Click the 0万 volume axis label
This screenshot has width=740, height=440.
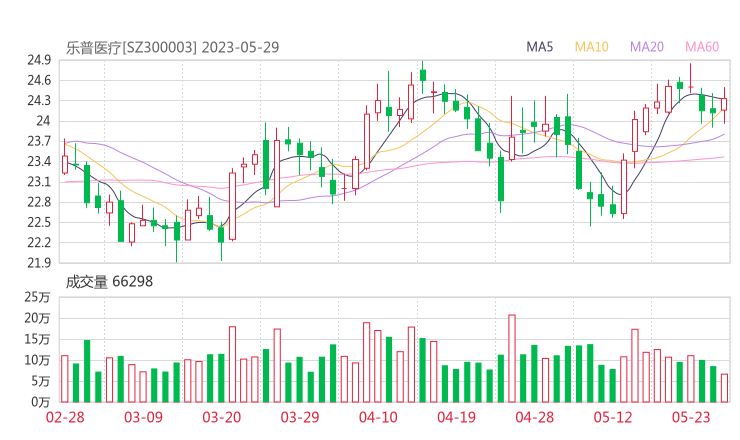point(41,402)
